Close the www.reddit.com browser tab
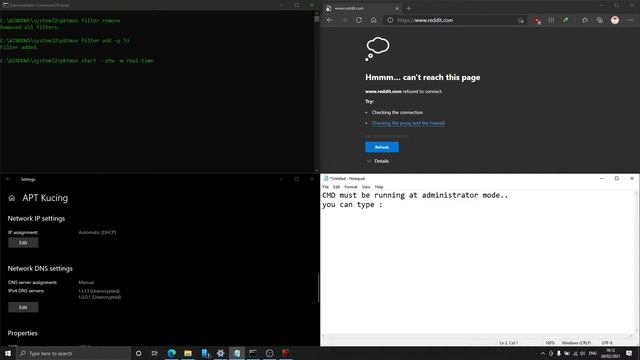 coord(397,8)
